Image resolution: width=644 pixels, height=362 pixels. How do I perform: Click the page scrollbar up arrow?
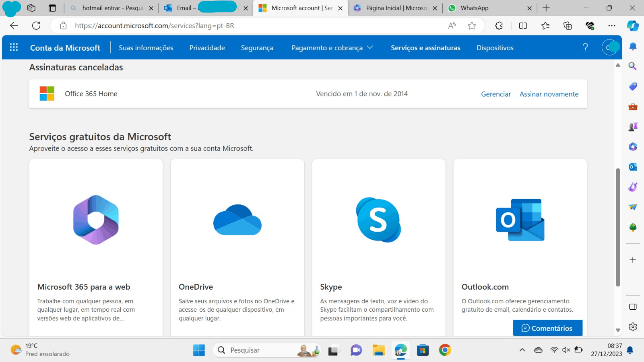(x=618, y=65)
